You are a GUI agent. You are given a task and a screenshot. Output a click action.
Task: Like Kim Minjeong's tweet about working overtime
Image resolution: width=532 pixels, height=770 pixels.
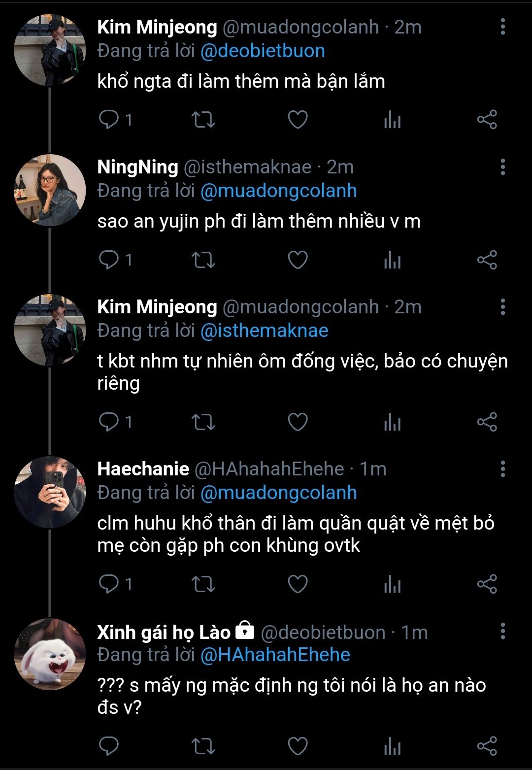pos(298,120)
